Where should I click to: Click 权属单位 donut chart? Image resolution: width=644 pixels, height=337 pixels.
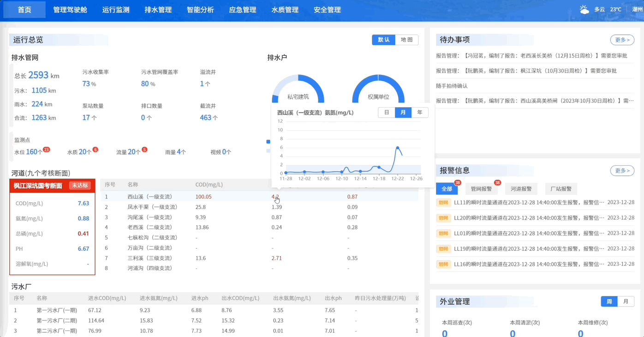[378, 89]
